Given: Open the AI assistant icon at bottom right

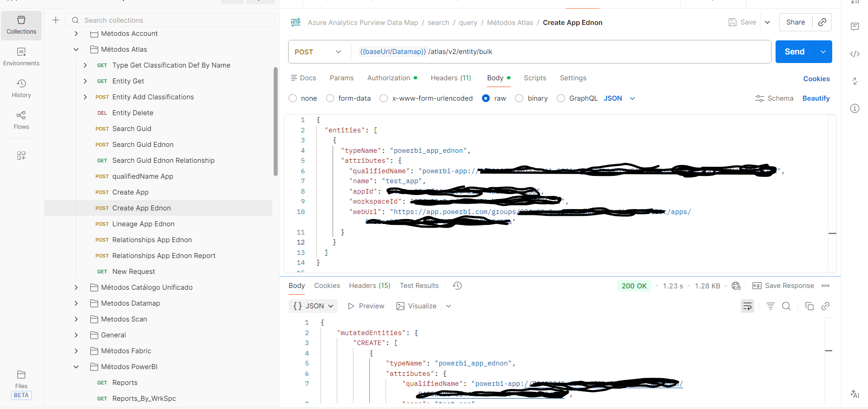Looking at the screenshot, I should 855,394.
